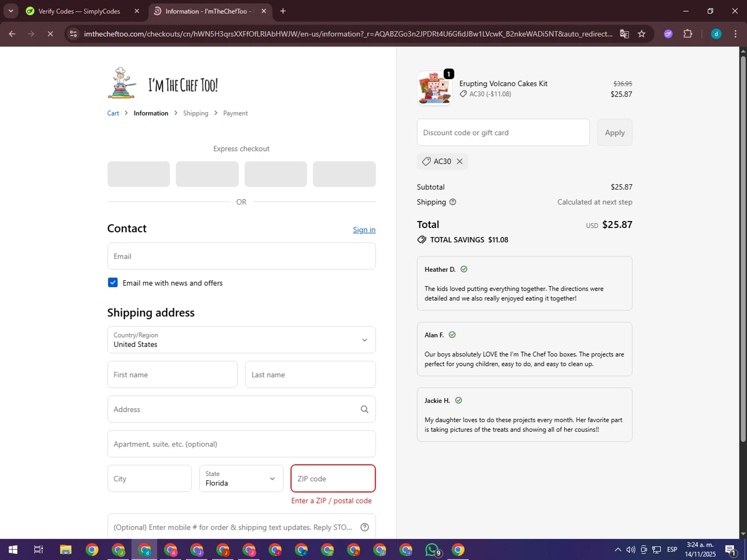The height and width of the screenshot is (560, 747).
Task: Focus the optional mobile number field
Action: tap(242, 526)
